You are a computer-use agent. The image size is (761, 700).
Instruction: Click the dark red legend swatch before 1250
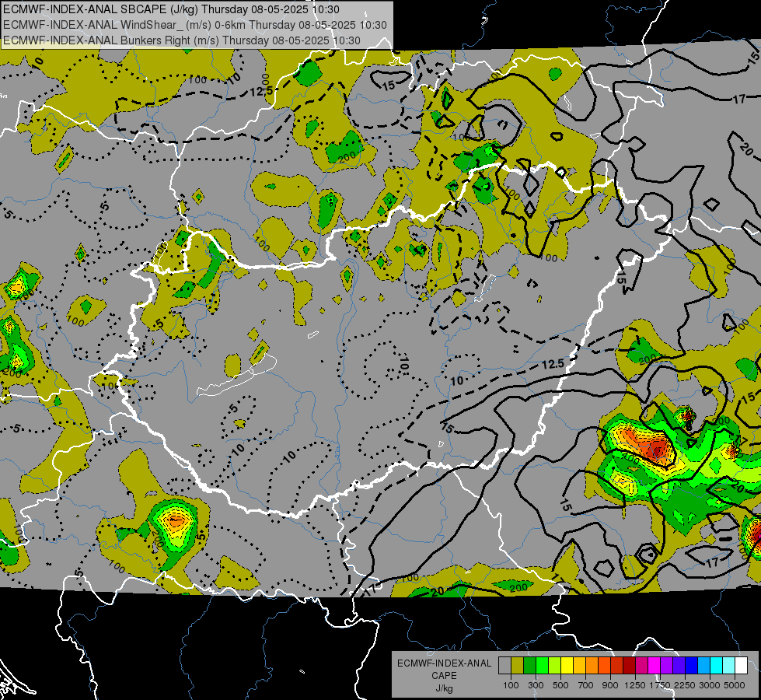tap(629, 666)
